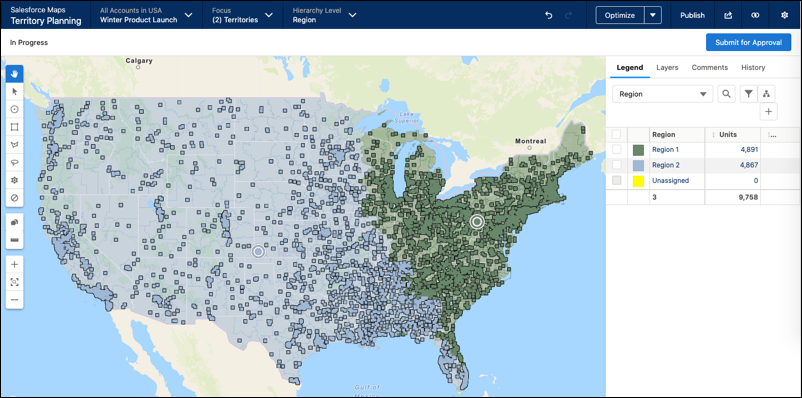The height and width of the screenshot is (398, 802).
Task: Click the undo arrow in header
Action: pyautogui.click(x=549, y=15)
